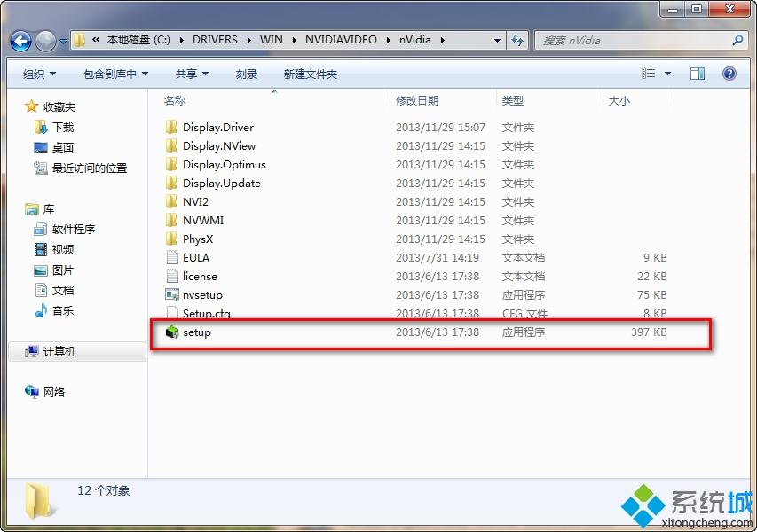The height and width of the screenshot is (532, 757).
Task: Click 新建文件夹 to create folder
Action: 311,74
